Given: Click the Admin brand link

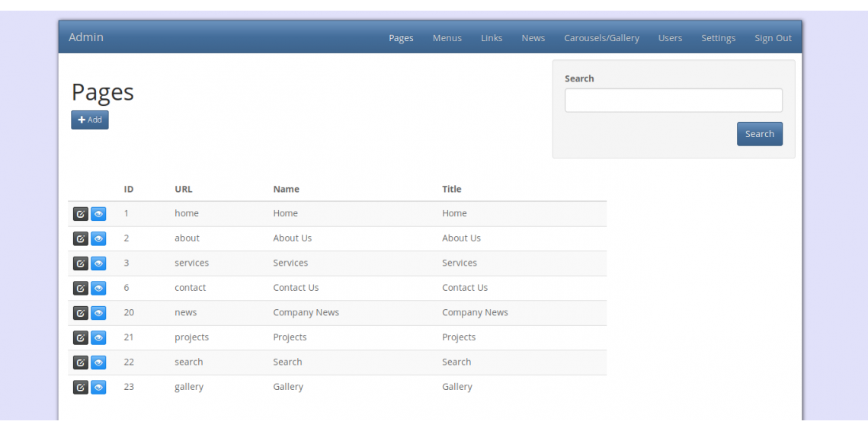Looking at the screenshot, I should [x=86, y=37].
